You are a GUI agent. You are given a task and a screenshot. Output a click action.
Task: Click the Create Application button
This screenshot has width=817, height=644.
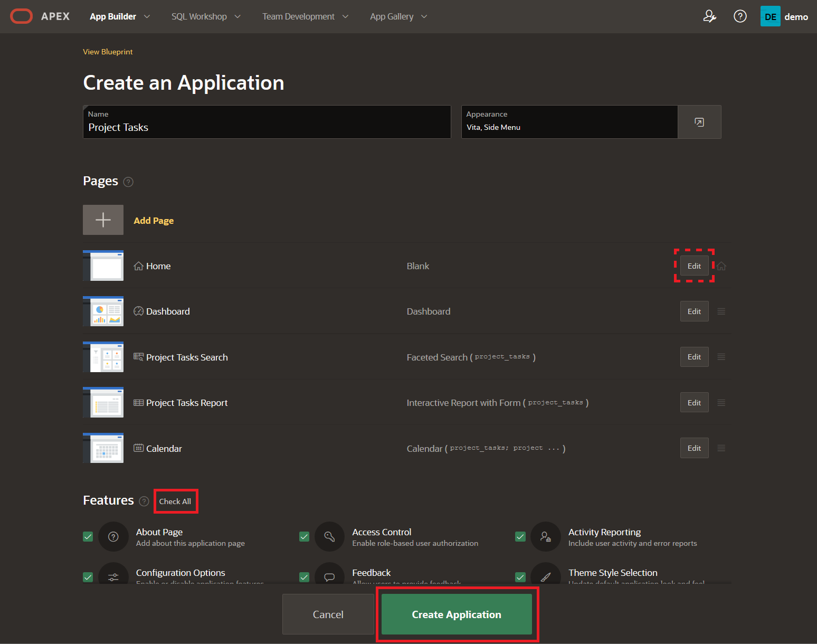coord(456,614)
